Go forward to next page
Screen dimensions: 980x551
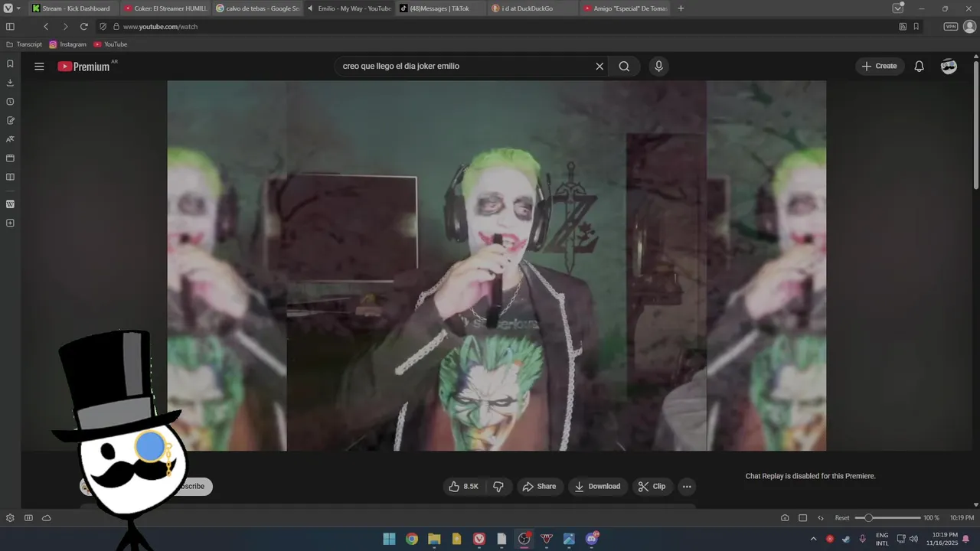click(x=65, y=26)
